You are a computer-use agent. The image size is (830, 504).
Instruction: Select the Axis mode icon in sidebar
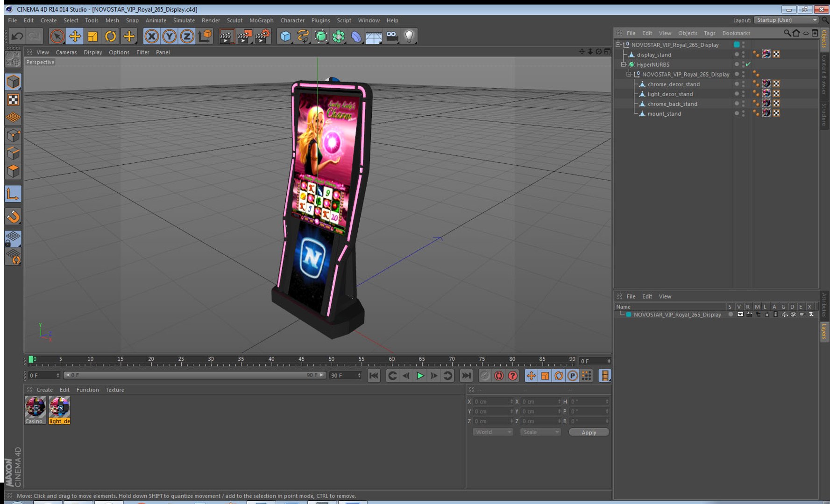coord(13,194)
